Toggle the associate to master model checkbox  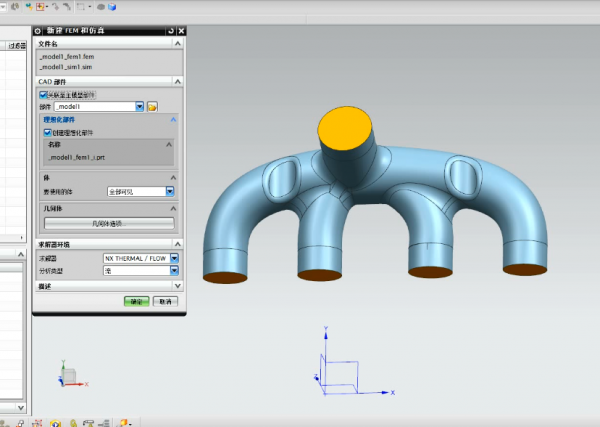[44, 94]
